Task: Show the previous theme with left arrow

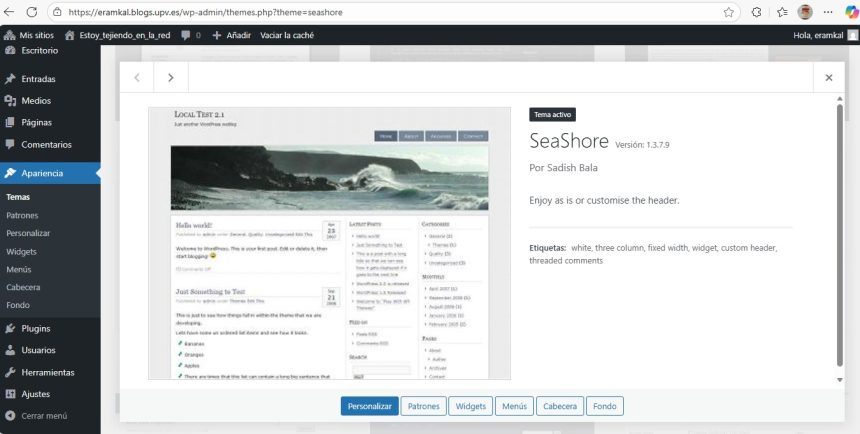Action: coord(137,77)
